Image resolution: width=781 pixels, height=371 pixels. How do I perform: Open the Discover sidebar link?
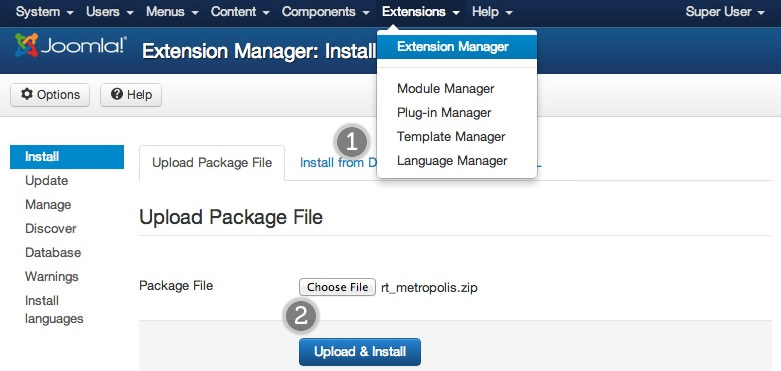pyautogui.click(x=51, y=229)
